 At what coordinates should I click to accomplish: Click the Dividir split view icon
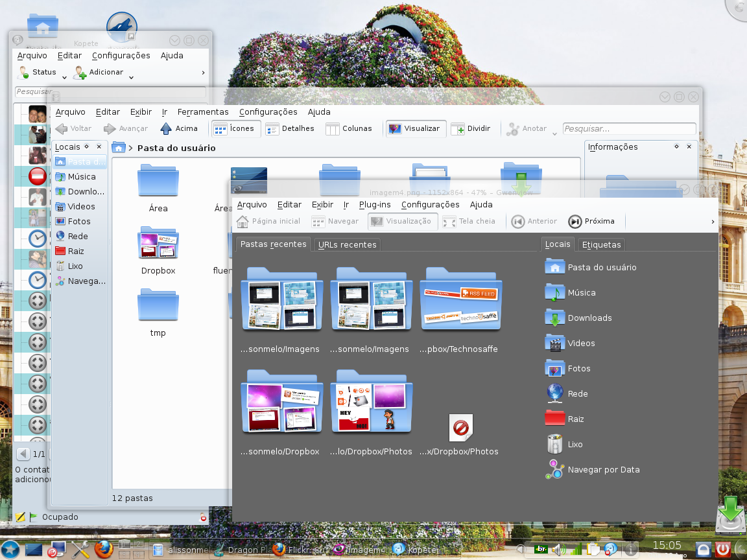click(458, 129)
